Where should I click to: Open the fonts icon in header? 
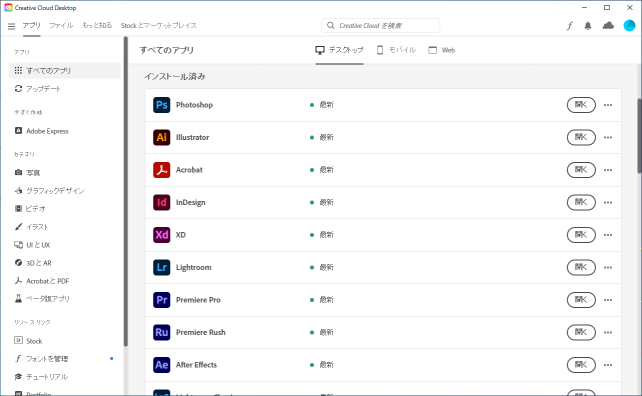(x=570, y=26)
